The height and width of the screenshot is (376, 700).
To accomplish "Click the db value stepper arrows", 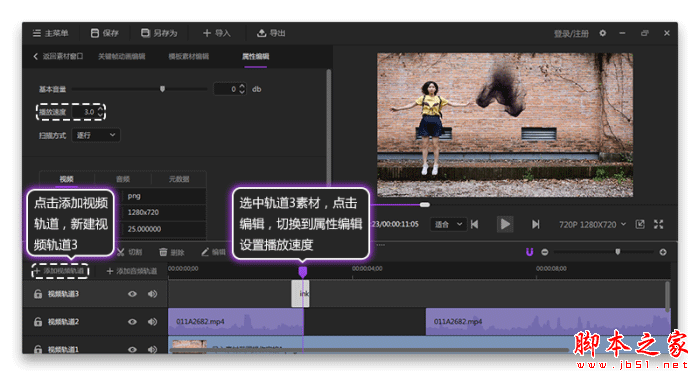I will point(242,89).
